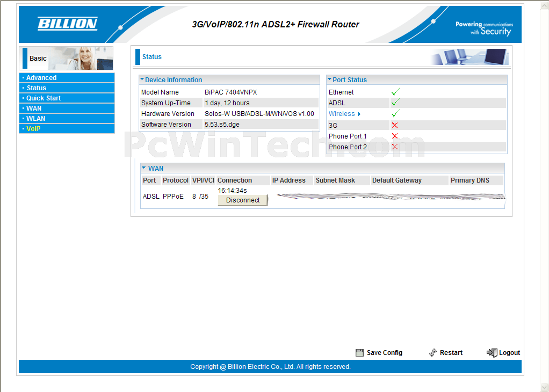The height and width of the screenshot is (392, 549).
Task: Click the green check mark beside Ethernet
Action: (396, 92)
